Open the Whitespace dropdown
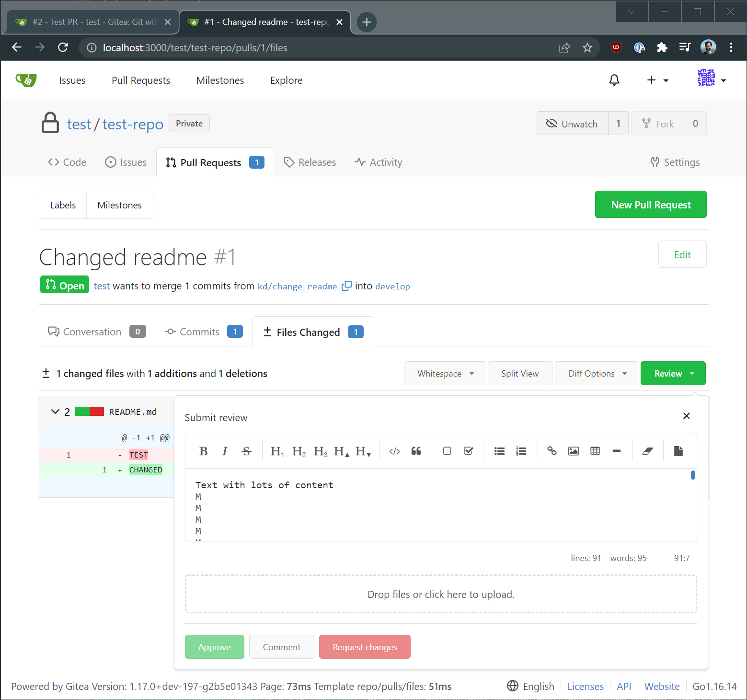747x700 pixels. pos(445,373)
